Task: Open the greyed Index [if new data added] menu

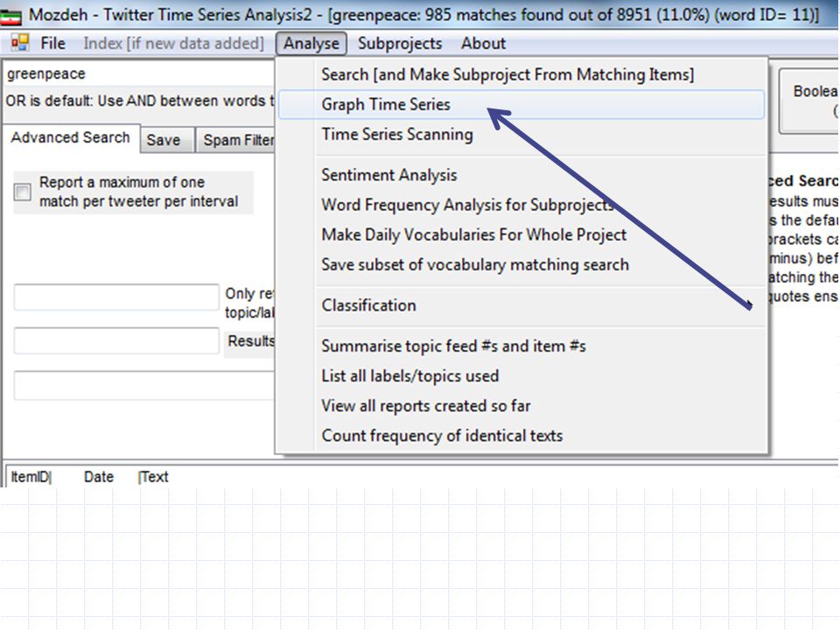Action: coord(173,43)
